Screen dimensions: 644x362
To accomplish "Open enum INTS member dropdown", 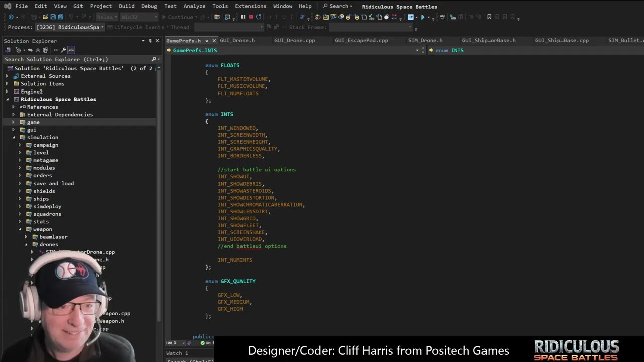I will point(536,50).
